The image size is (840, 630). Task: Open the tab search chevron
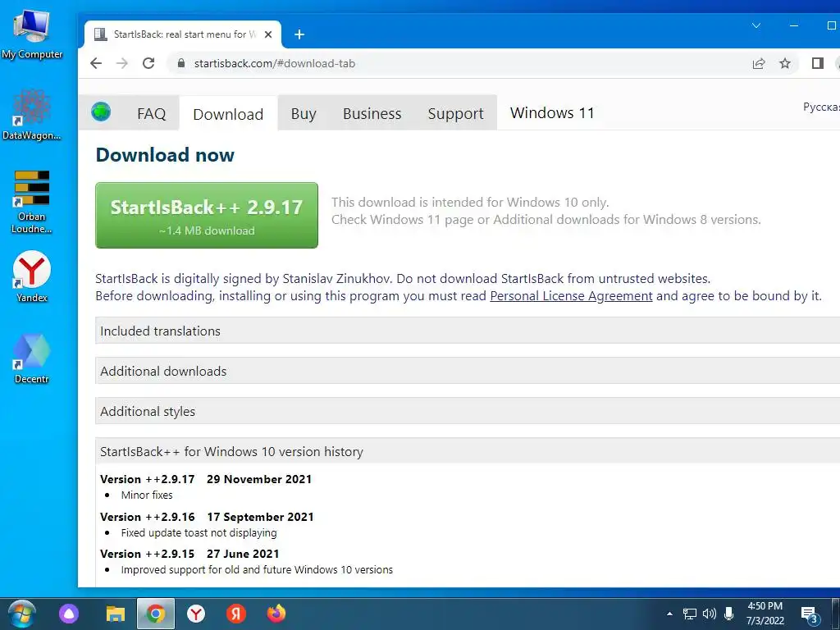[x=756, y=25]
